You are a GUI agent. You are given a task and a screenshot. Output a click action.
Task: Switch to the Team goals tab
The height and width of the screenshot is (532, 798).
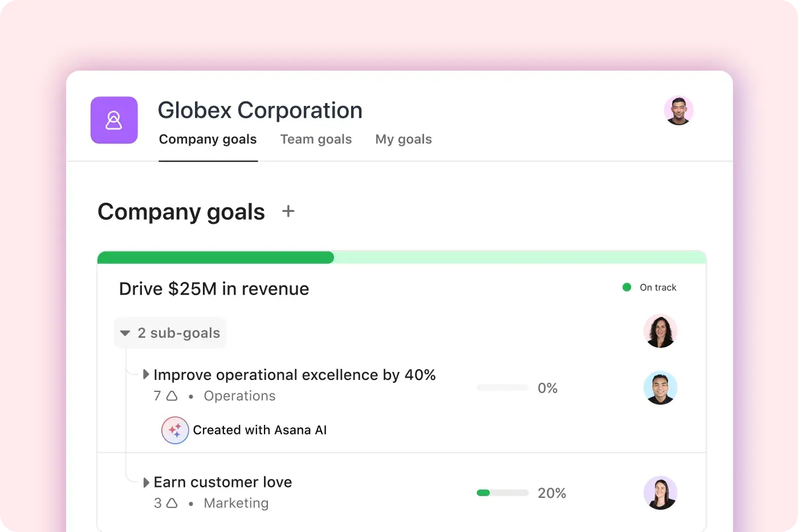(316, 140)
